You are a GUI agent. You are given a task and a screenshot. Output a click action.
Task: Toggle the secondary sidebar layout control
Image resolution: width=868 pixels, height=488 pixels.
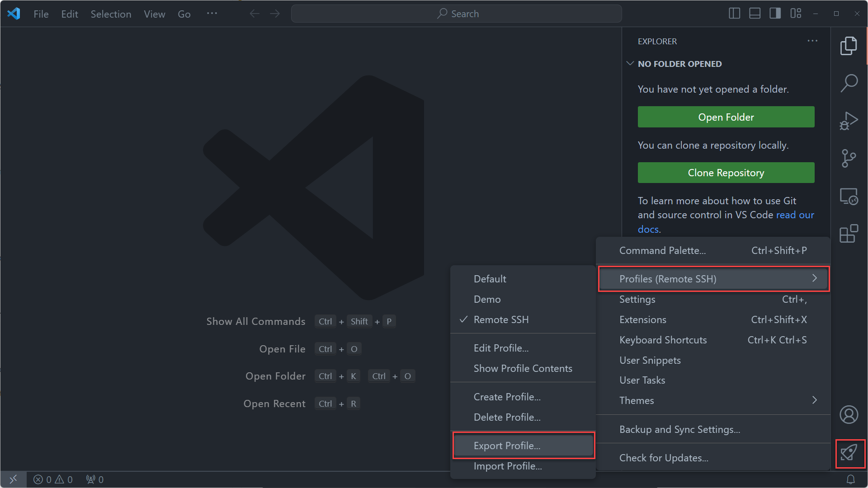775,13
